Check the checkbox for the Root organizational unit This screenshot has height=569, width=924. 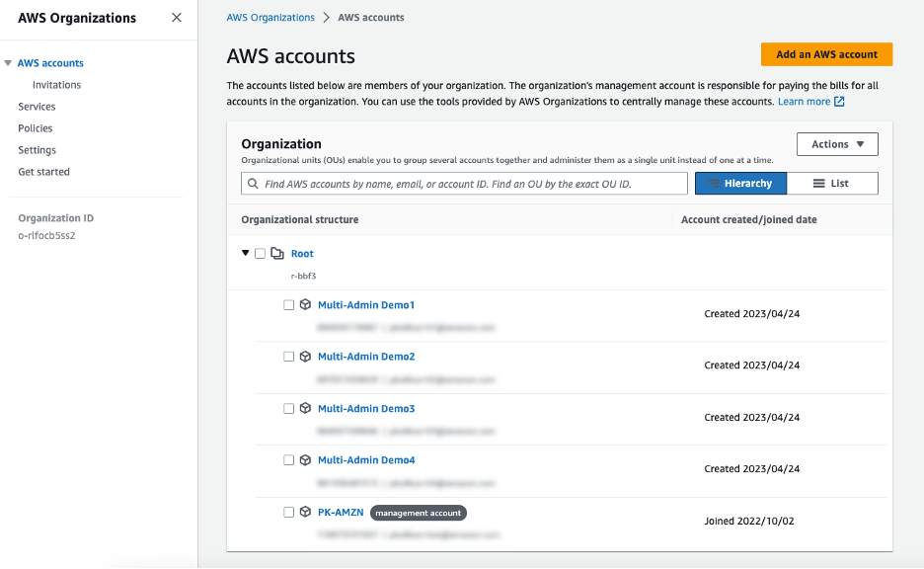pos(261,253)
